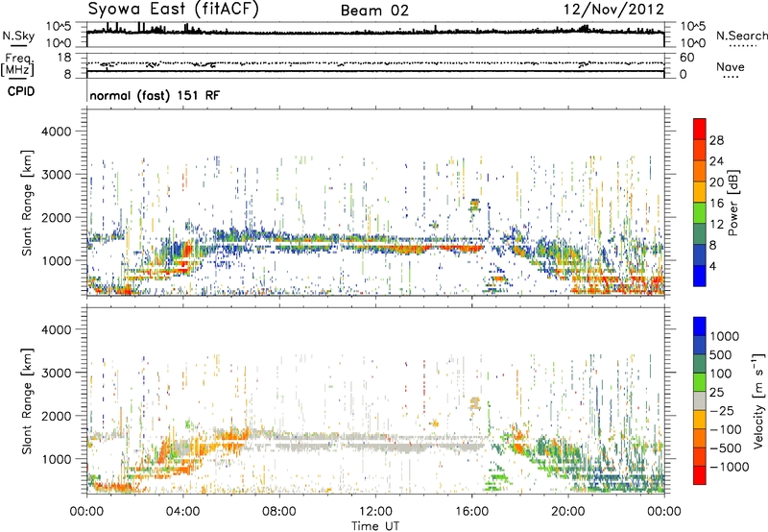
Task: Click the '25' velocity colorbar tick
Action: pyautogui.click(x=716, y=392)
